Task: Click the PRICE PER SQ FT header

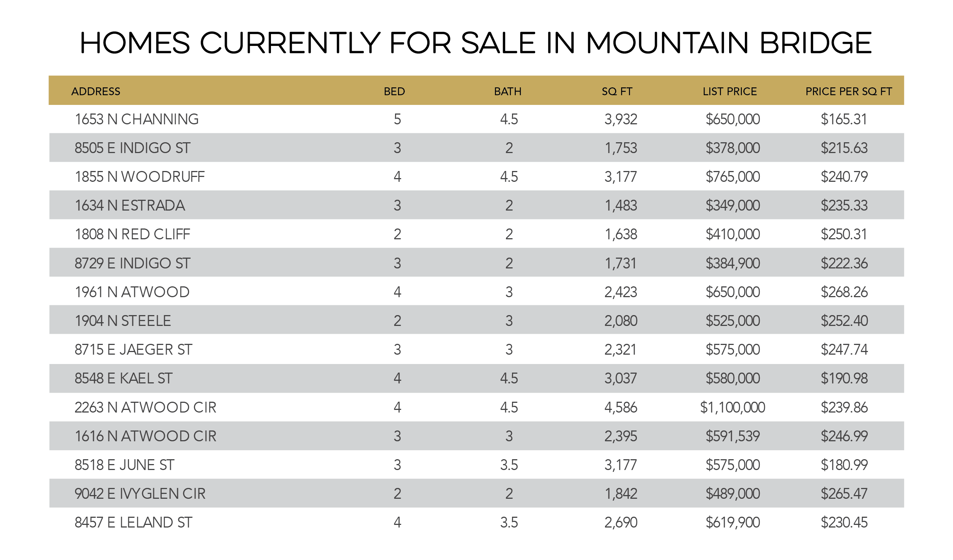Action: click(x=848, y=91)
